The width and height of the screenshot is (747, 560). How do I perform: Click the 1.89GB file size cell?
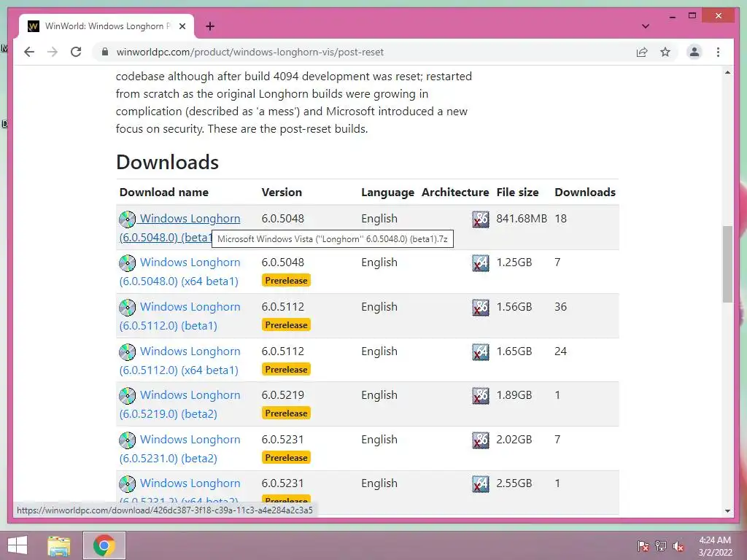[514, 395]
